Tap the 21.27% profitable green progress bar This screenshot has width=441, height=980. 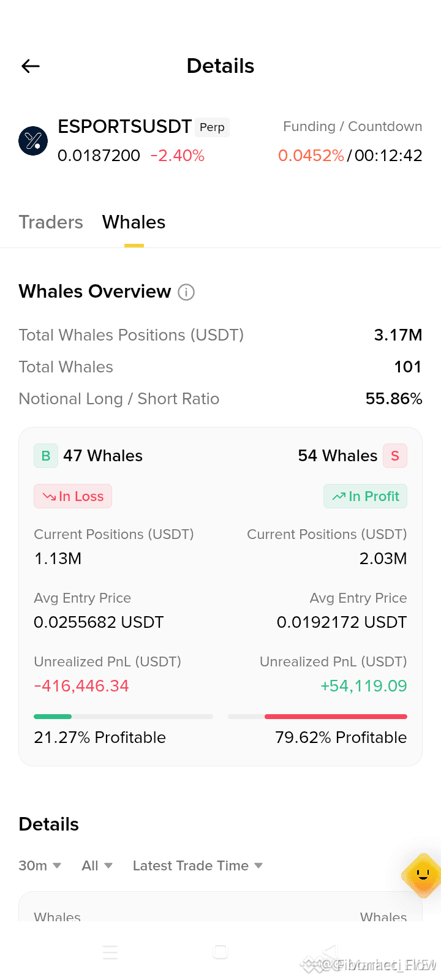(123, 716)
